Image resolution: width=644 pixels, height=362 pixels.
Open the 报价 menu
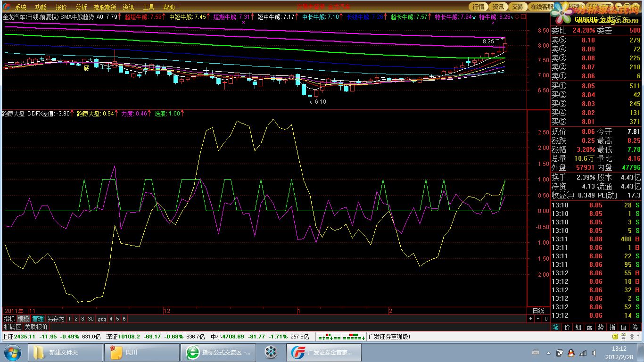(x=61, y=7)
